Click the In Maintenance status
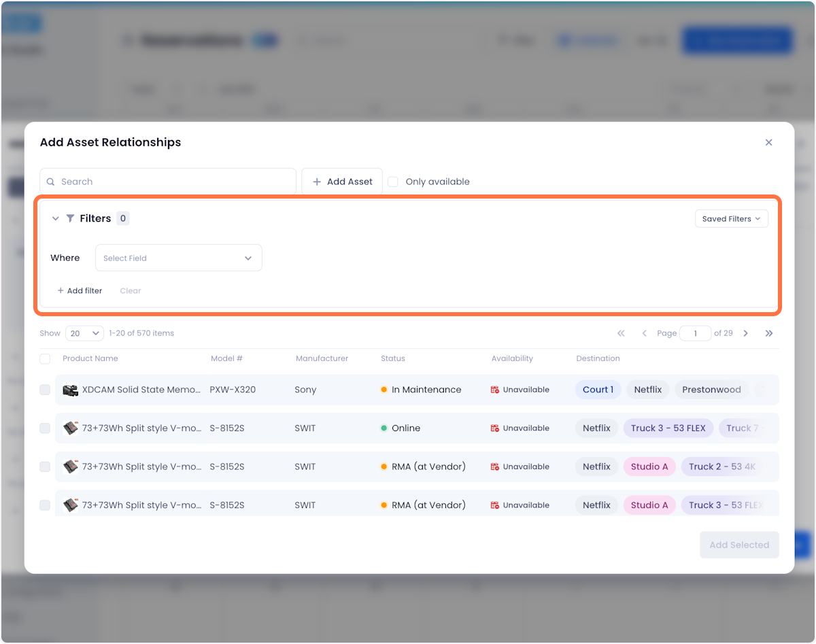This screenshot has width=816, height=644. point(421,390)
